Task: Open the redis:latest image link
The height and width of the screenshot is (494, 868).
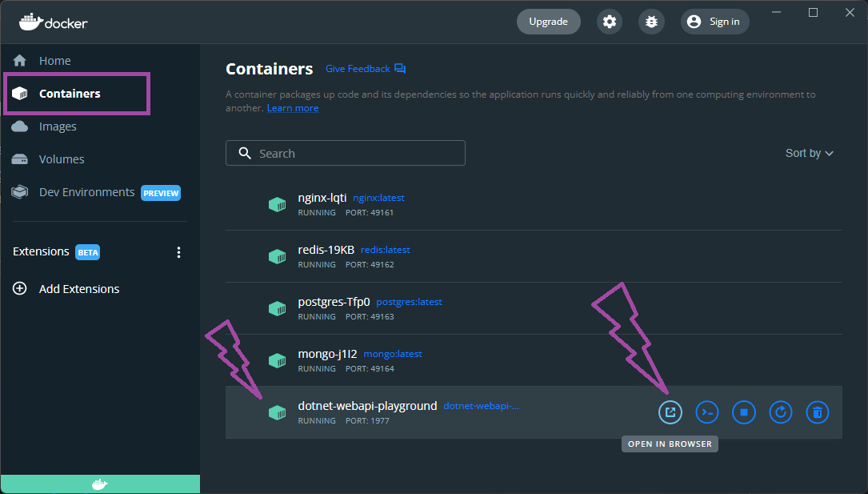Action: tap(386, 250)
